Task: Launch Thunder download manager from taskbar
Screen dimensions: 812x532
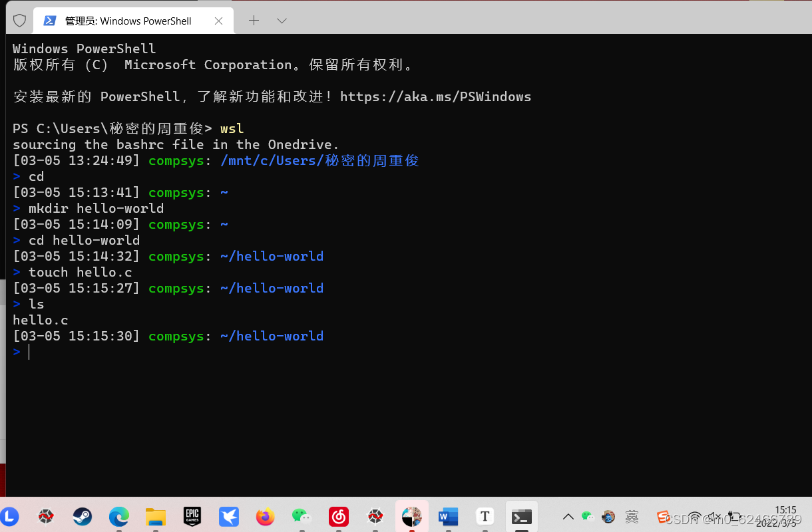Action: 228,516
